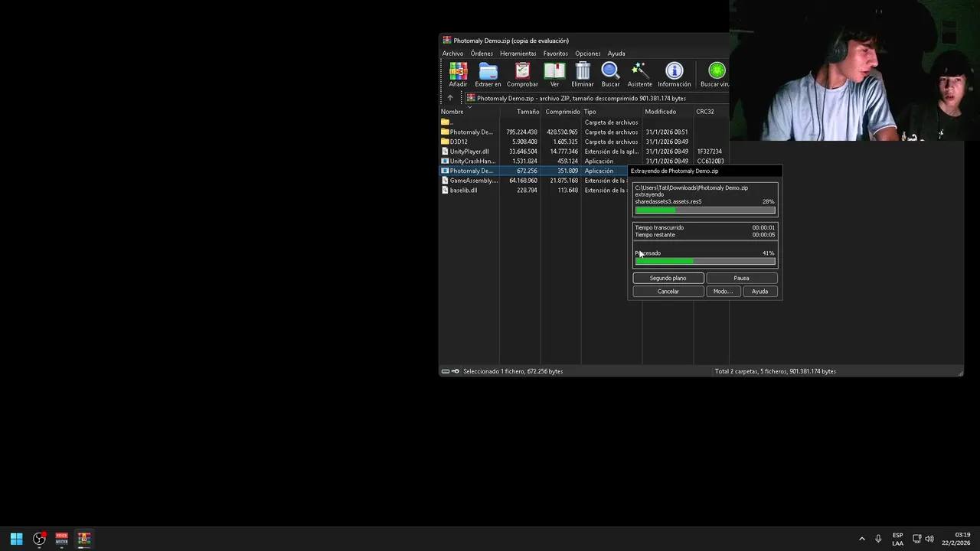Select the 'Photomaly De...' folder row, size 795.224.438

pyautogui.click(x=584, y=132)
